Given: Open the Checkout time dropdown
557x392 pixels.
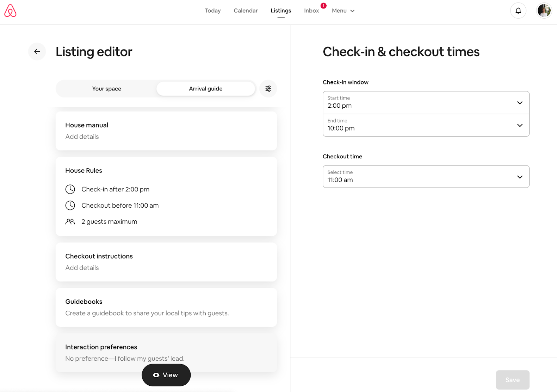Looking at the screenshot, I should click(x=426, y=177).
